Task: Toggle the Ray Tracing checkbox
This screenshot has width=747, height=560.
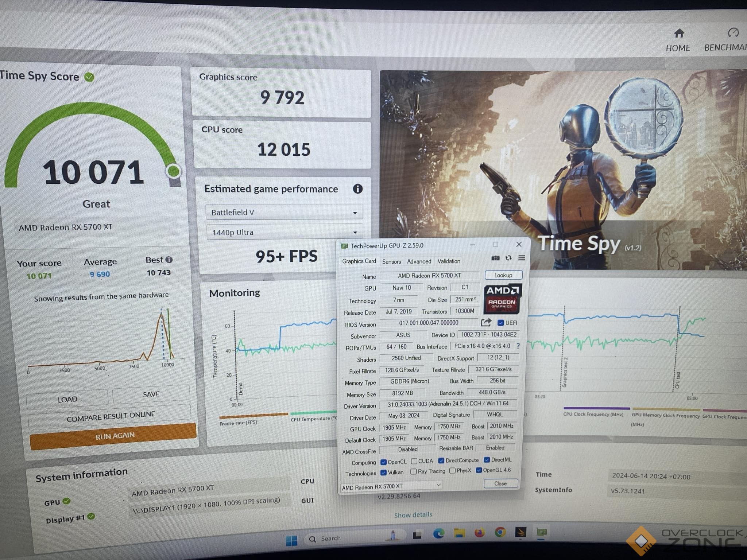Action: pos(414,472)
